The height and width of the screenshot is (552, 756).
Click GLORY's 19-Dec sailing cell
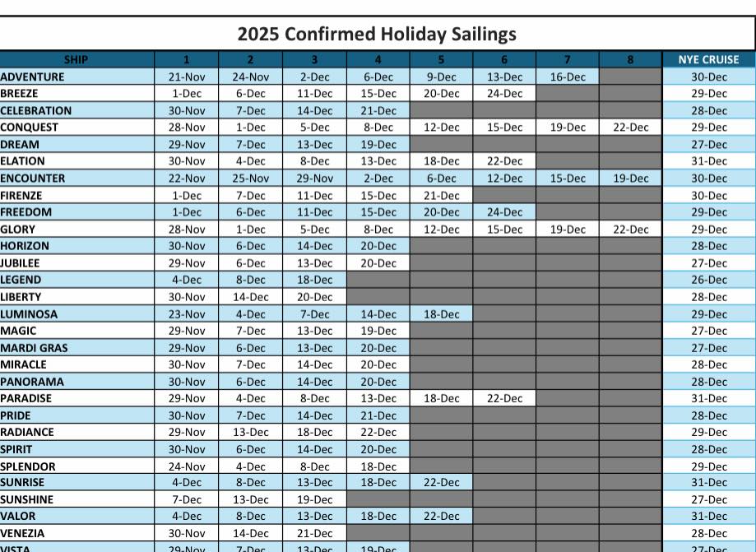[567, 230]
